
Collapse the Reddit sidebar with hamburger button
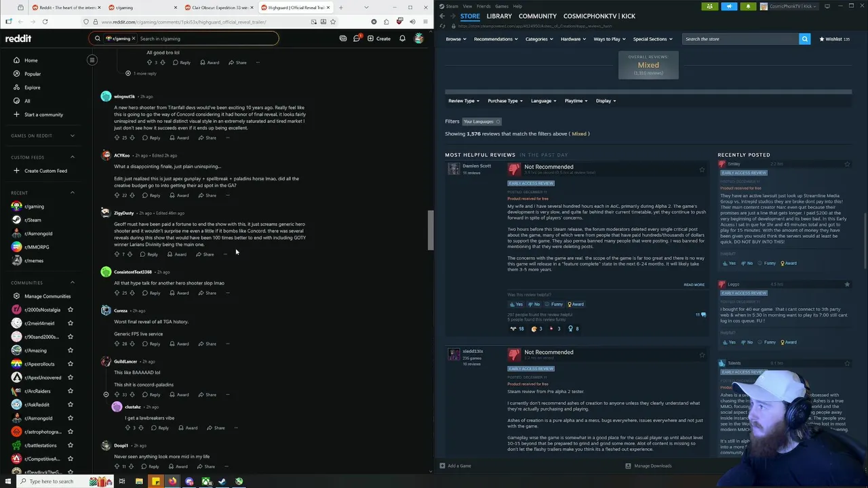click(92, 60)
